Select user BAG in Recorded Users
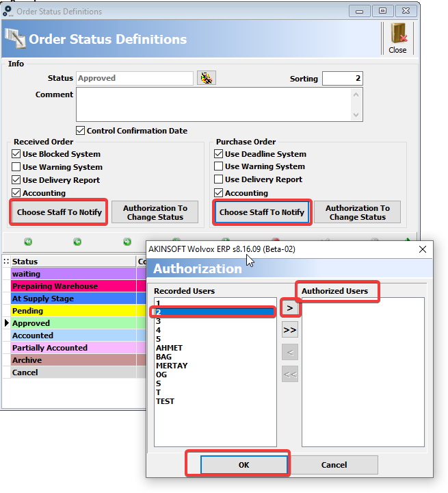 [215, 357]
